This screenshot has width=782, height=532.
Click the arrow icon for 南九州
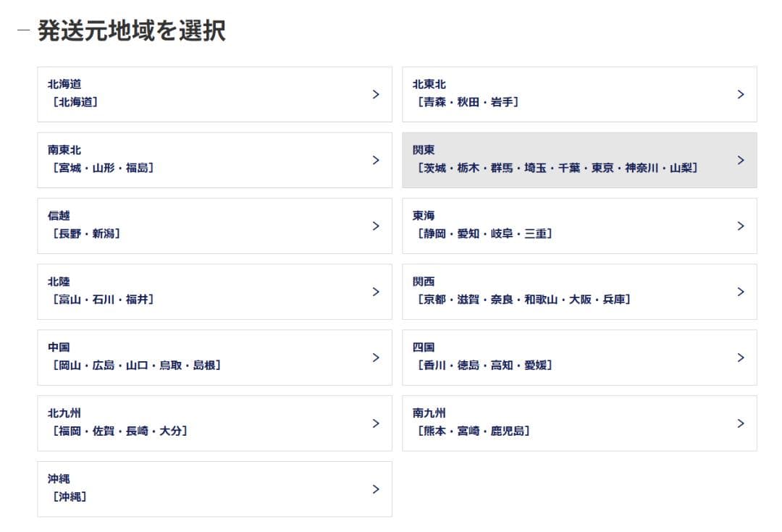741,423
